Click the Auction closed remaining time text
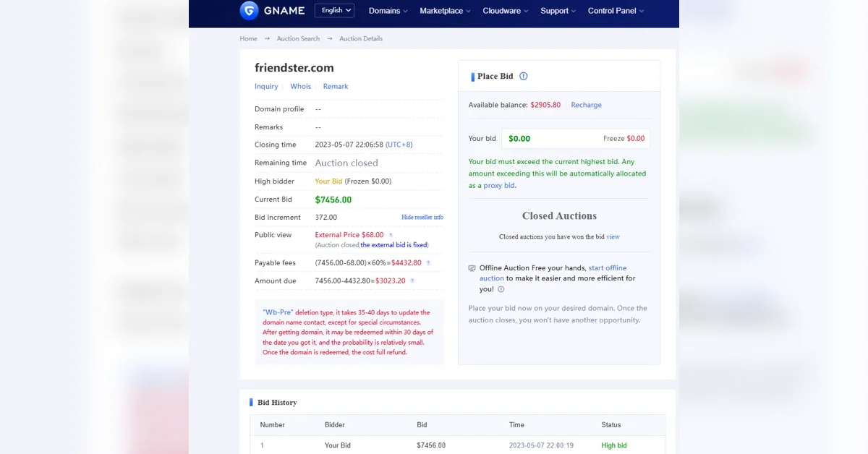This screenshot has height=454, width=868. click(346, 163)
